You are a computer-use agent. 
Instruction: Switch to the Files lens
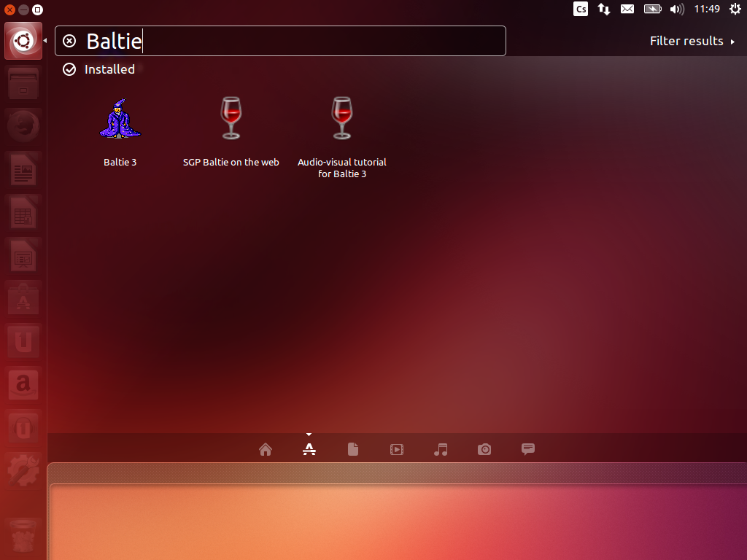coord(353,449)
